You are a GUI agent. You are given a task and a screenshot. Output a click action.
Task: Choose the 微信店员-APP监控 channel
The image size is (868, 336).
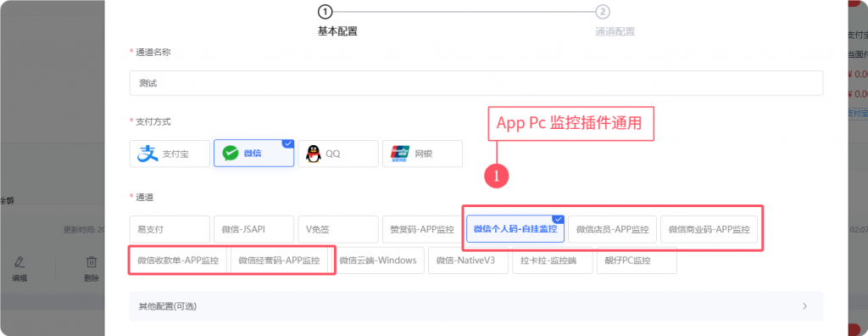(x=612, y=229)
